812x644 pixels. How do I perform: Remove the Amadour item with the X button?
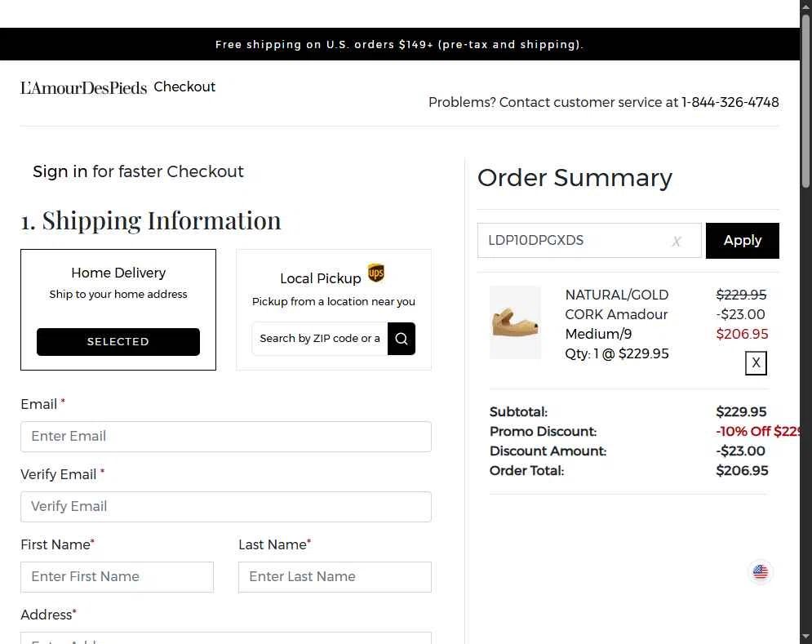tap(756, 362)
